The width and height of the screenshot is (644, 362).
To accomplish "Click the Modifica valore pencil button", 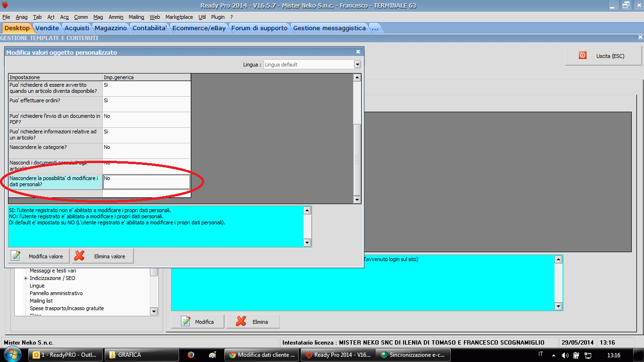I will [x=39, y=256].
